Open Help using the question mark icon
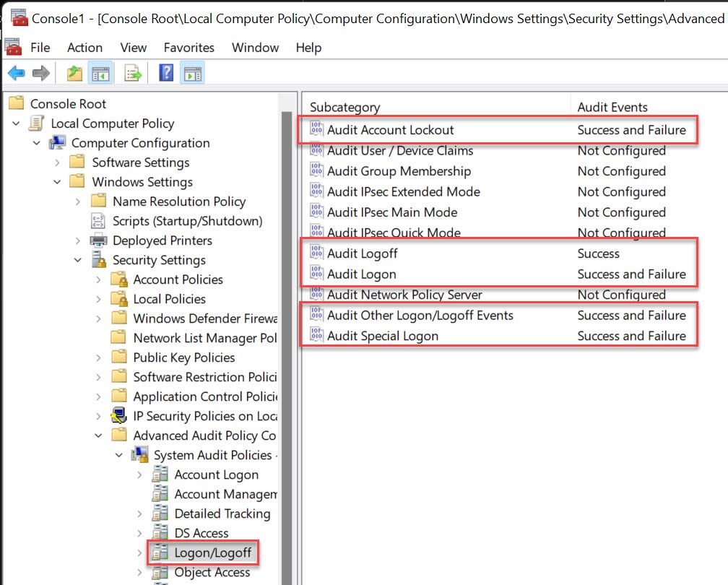This screenshot has height=585, width=728. (x=165, y=72)
